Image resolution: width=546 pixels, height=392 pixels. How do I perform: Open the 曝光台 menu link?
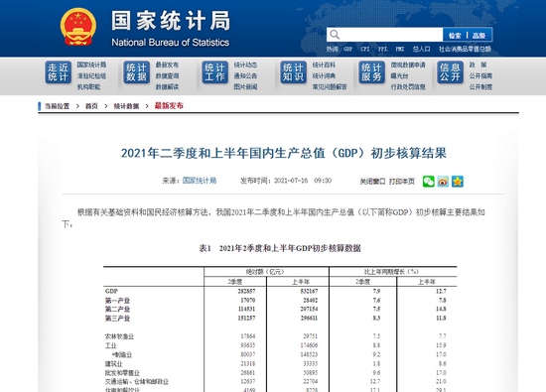[399, 75]
